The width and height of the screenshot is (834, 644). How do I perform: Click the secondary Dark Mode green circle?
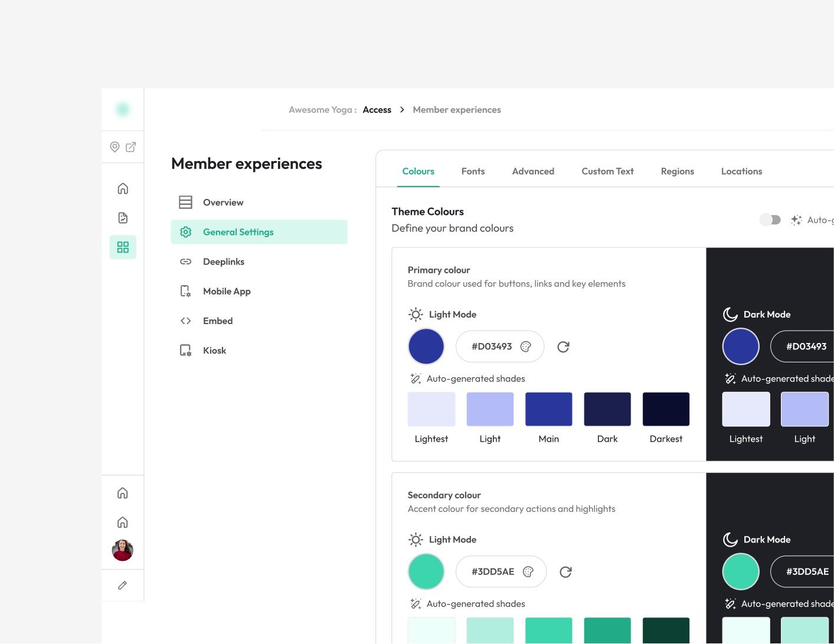tap(741, 571)
